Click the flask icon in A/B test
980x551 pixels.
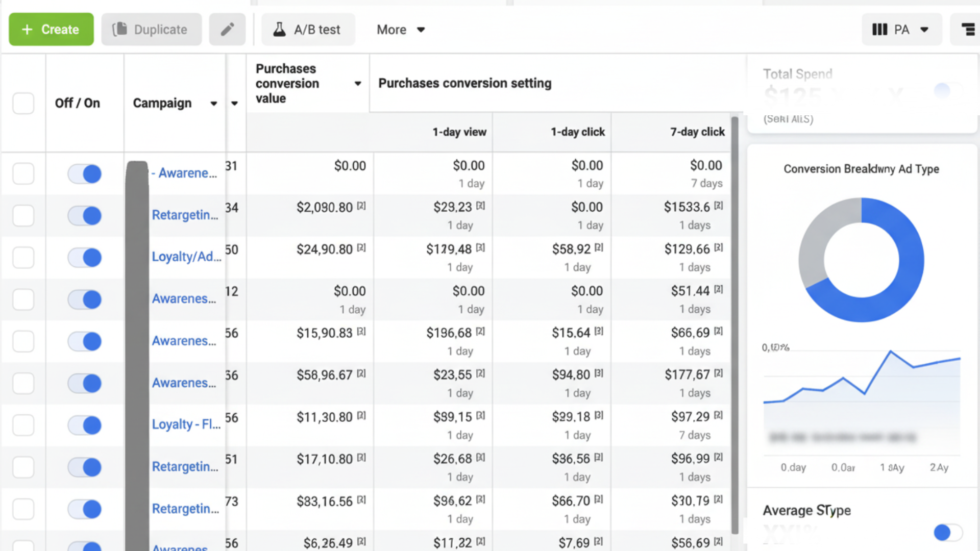pos(279,30)
